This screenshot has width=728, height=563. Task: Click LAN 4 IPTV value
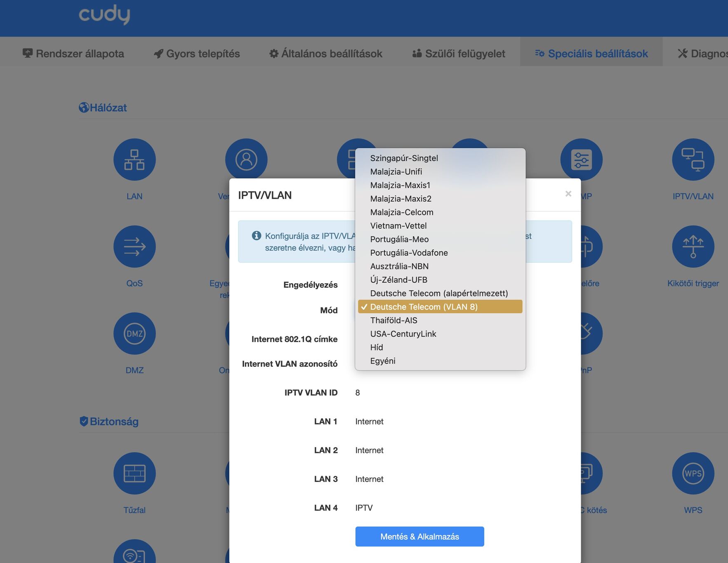(x=364, y=508)
